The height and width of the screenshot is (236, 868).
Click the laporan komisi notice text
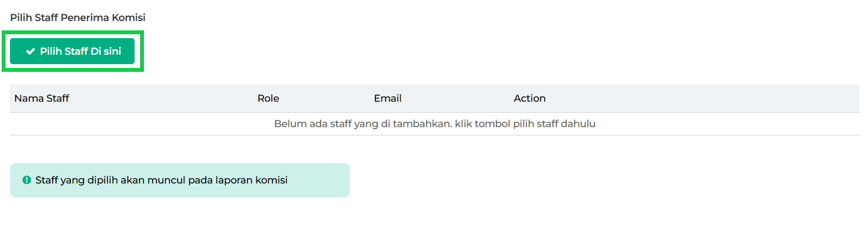tap(162, 180)
